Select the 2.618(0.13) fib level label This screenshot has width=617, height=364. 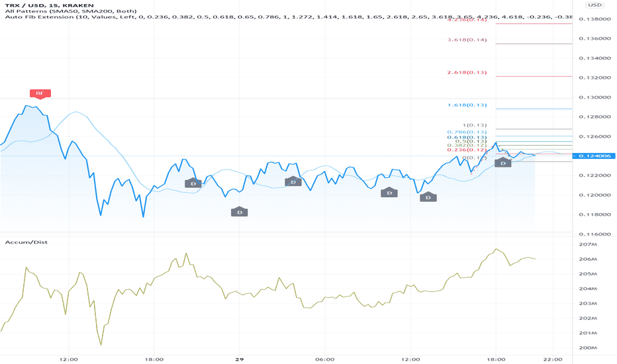coord(467,72)
